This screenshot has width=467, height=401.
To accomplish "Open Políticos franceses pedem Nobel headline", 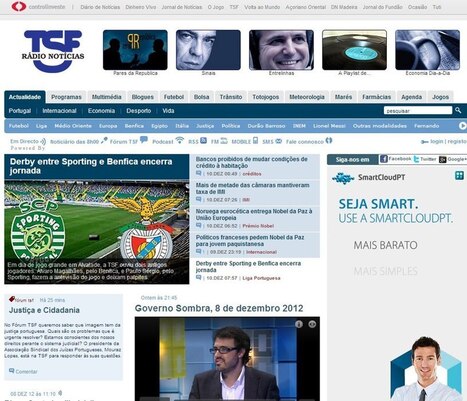I will (x=250, y=241).
